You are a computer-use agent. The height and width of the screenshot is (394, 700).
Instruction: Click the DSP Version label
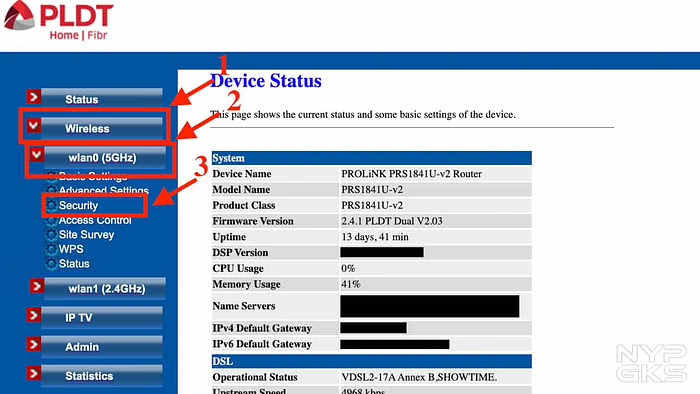(240, 253)
